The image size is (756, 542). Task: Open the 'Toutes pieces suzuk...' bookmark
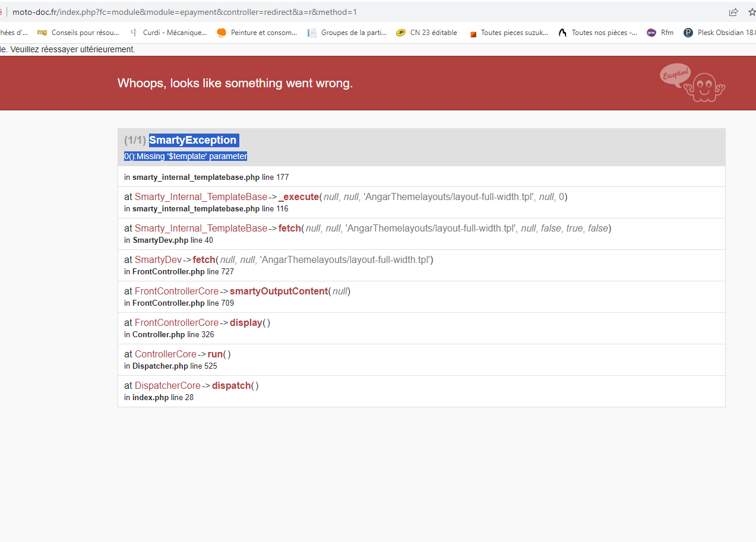coord(509,33)
